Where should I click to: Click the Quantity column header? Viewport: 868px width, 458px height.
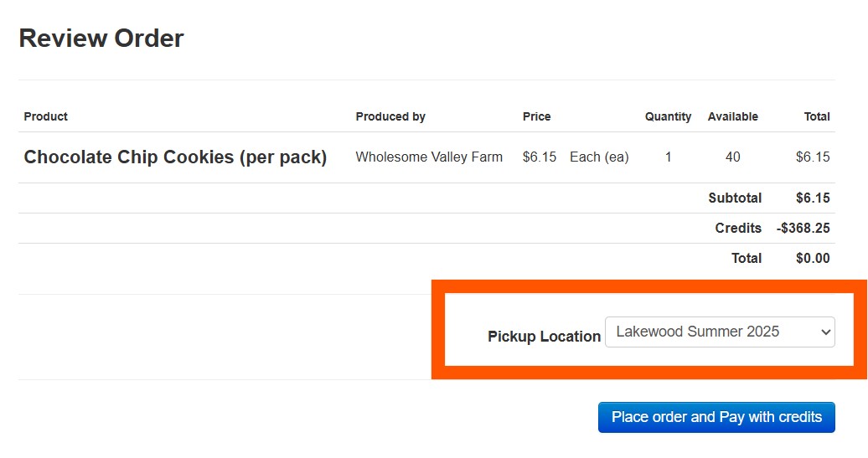[668, 116]
